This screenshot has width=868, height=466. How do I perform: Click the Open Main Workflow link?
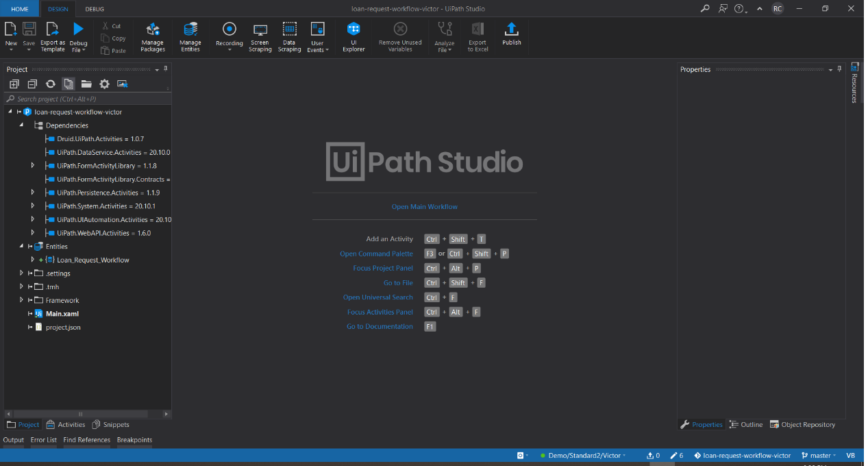coord(425,206)
